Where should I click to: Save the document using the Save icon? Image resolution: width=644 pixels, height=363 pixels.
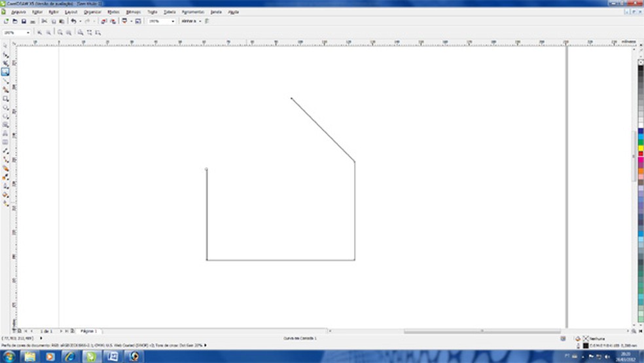pos(24,21)
